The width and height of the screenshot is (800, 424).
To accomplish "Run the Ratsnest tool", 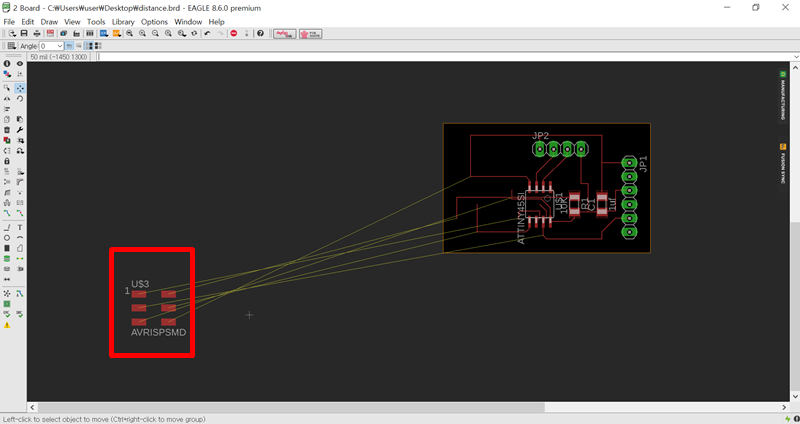I will click(7, 294).
